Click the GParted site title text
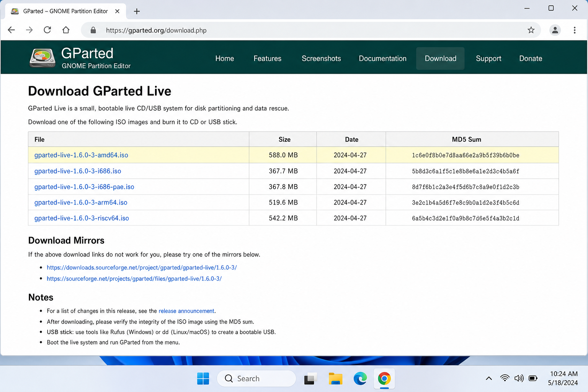The image size is (588, 392). [87, 53]
